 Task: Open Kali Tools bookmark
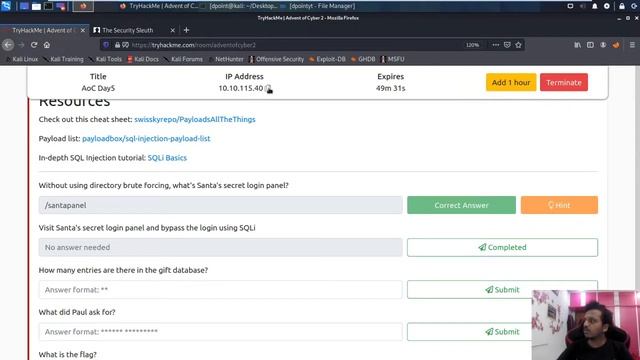[x=105, y=59]
